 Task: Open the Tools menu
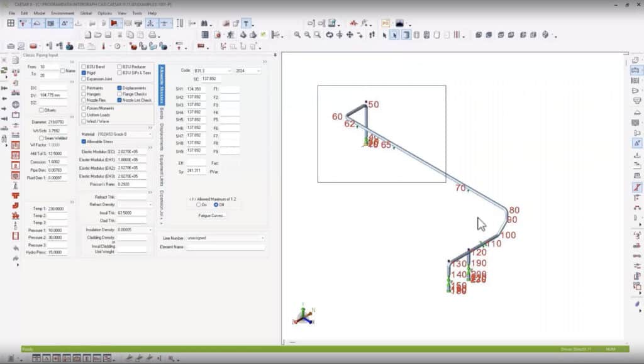[x=138, y=13]
